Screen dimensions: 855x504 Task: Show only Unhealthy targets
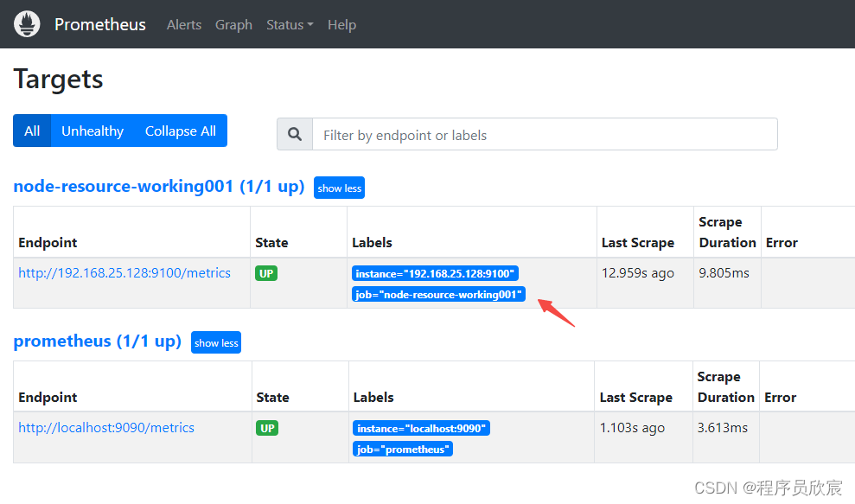(93, 131)
